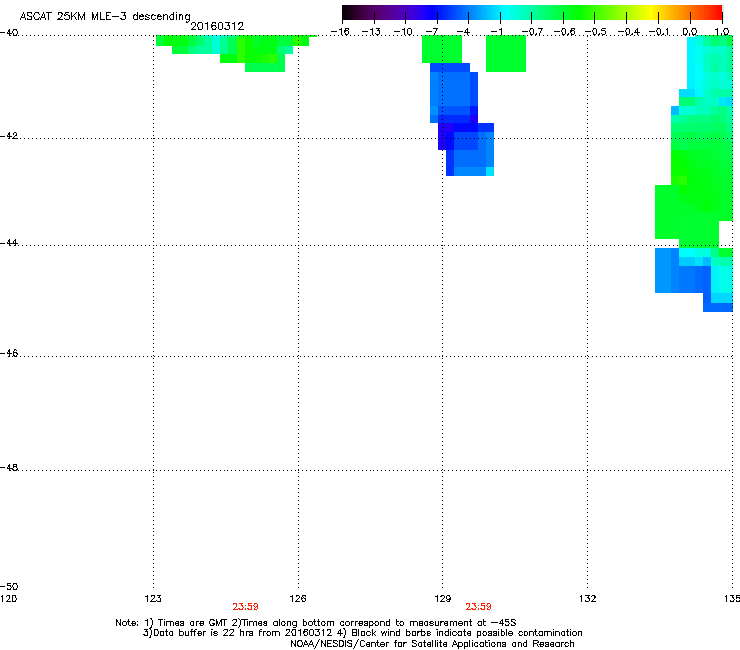740x650 pixels.
Task: Click the longitude axis label 123
Action: click(153, 599)
